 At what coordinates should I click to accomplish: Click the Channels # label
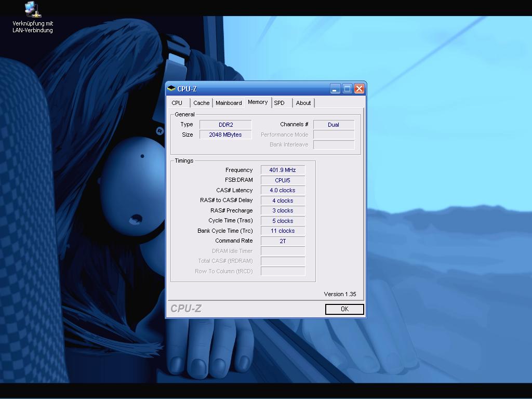tap(294, 124)
